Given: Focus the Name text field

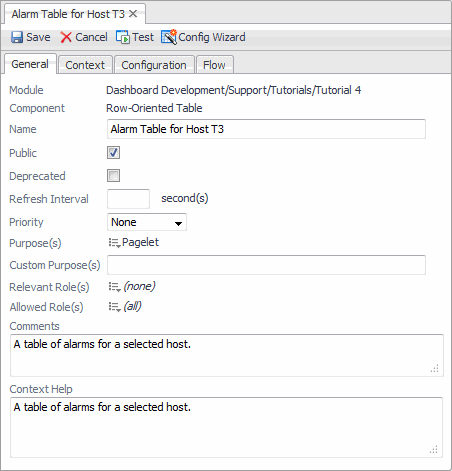Looking at the screenshot, I should pos(266,129).
